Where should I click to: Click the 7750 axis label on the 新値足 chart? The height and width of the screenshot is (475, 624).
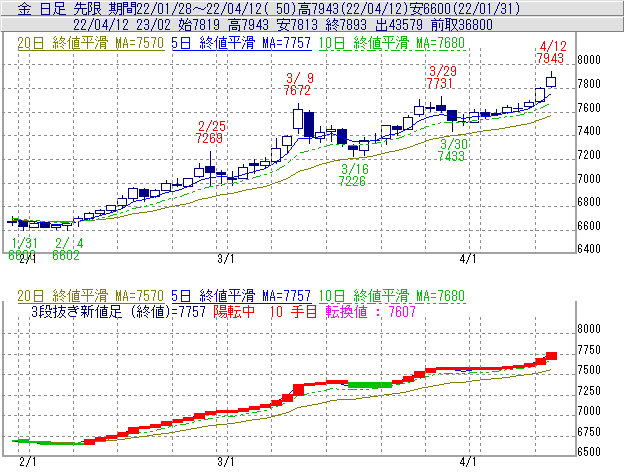589,350
